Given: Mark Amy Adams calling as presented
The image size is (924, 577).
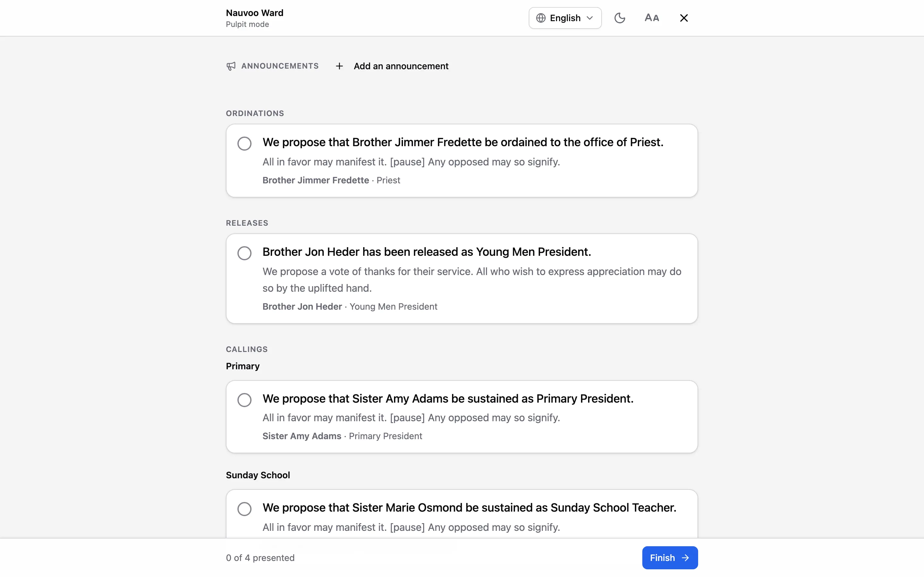Looking at the screenshot, I should pos(244,400).
